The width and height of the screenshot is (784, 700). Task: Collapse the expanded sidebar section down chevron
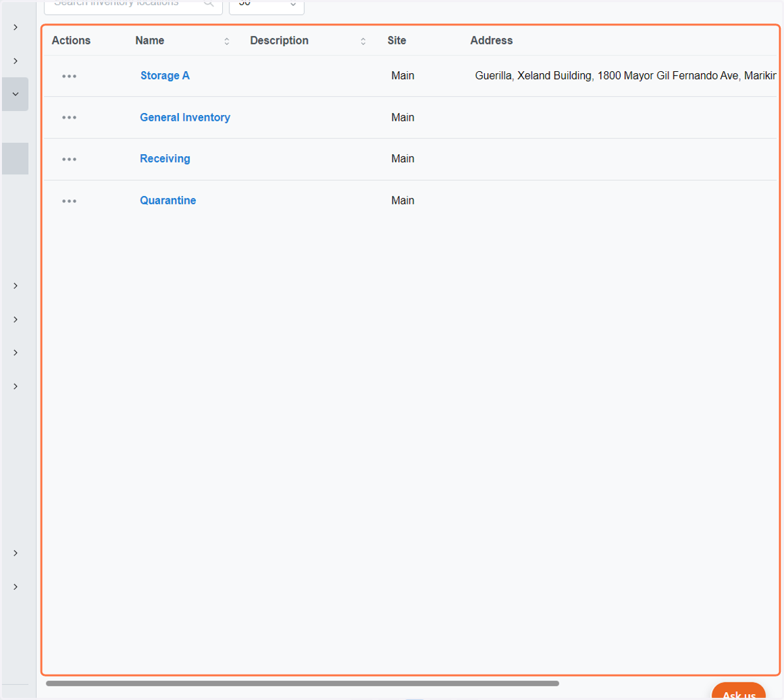pyautogui.click(x=15, y=94)
